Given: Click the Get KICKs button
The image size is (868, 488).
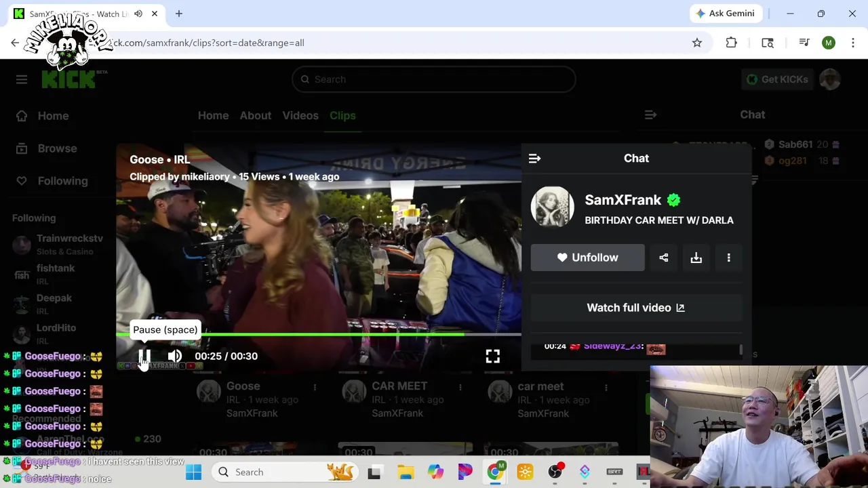Looking at the screenshot, I should point(777,79).
